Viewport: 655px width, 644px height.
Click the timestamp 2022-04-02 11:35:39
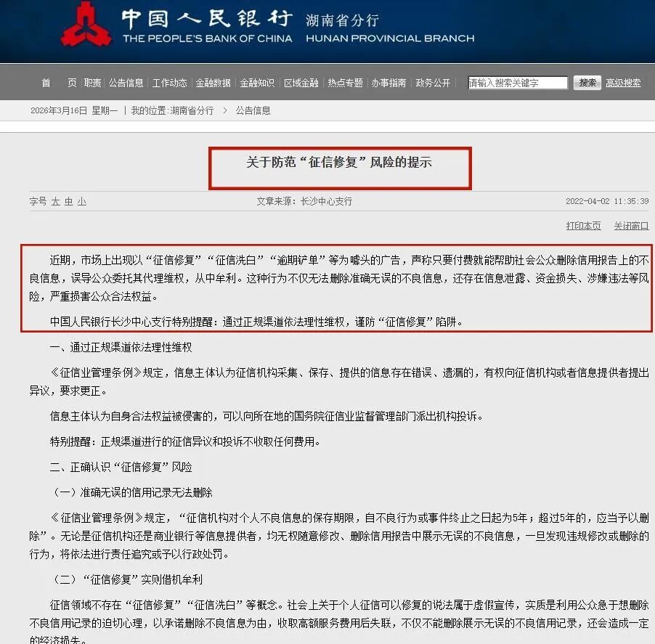(x=607, y=201)
